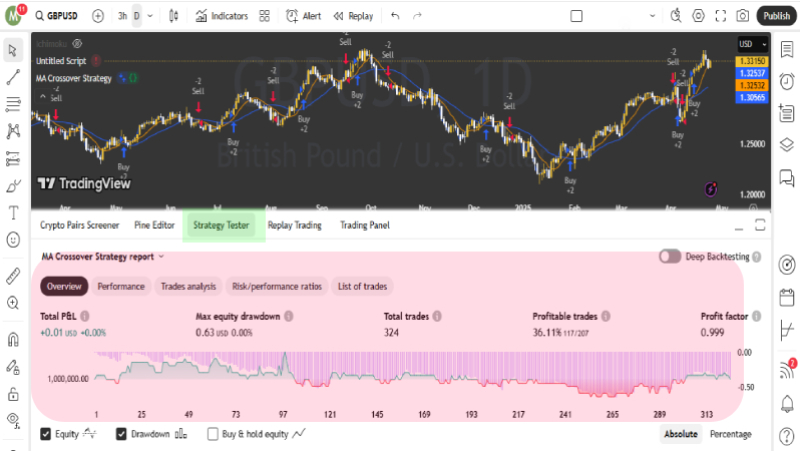Open MA Crossover Strategy source code braces
This screenshot has height=451, width=800.
133,78
